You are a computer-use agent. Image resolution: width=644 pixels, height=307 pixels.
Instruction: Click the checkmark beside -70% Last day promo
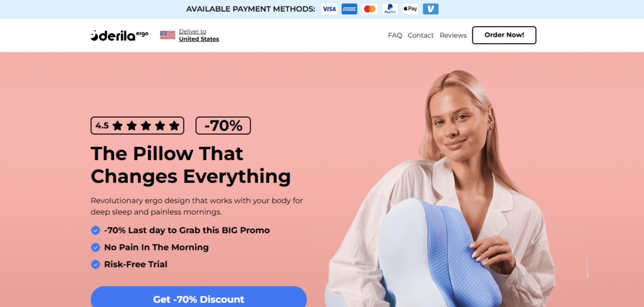pos(95,230)
